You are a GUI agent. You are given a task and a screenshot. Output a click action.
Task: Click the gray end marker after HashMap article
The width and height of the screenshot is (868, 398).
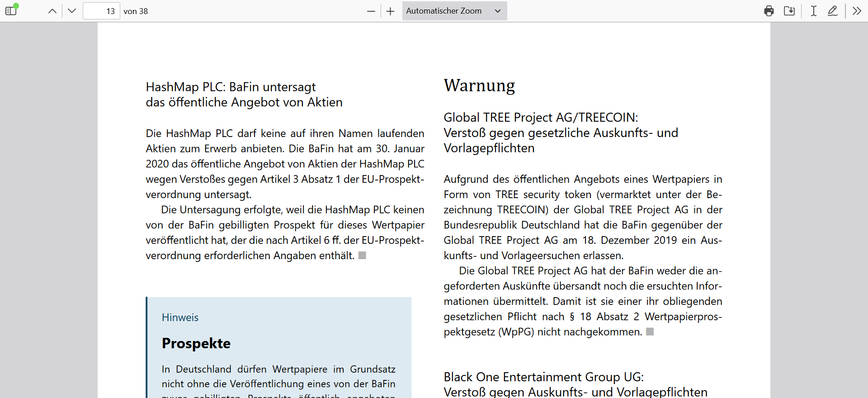tap(362, 256)
